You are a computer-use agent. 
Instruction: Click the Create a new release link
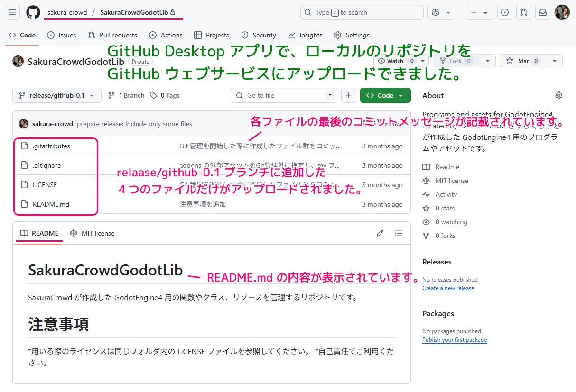[448, 288]
